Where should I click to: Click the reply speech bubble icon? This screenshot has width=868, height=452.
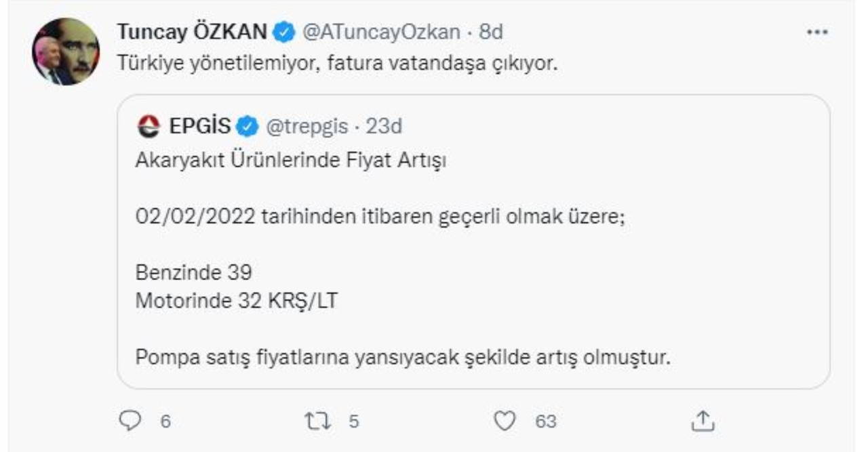coord(128,422)
